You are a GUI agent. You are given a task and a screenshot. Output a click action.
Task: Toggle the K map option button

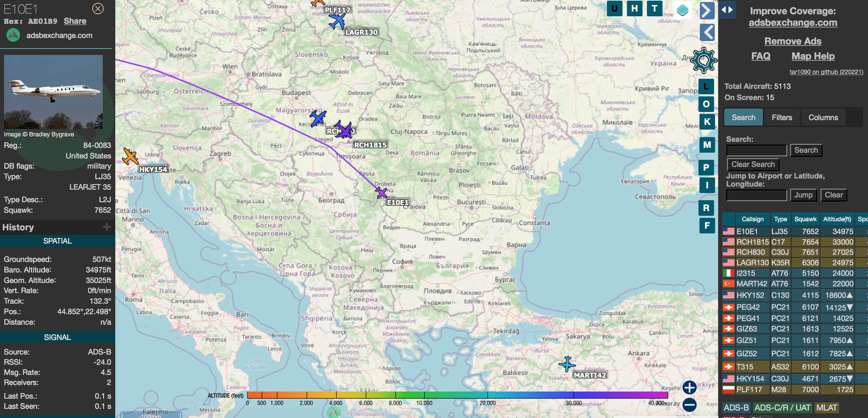(x=707, y=121)
